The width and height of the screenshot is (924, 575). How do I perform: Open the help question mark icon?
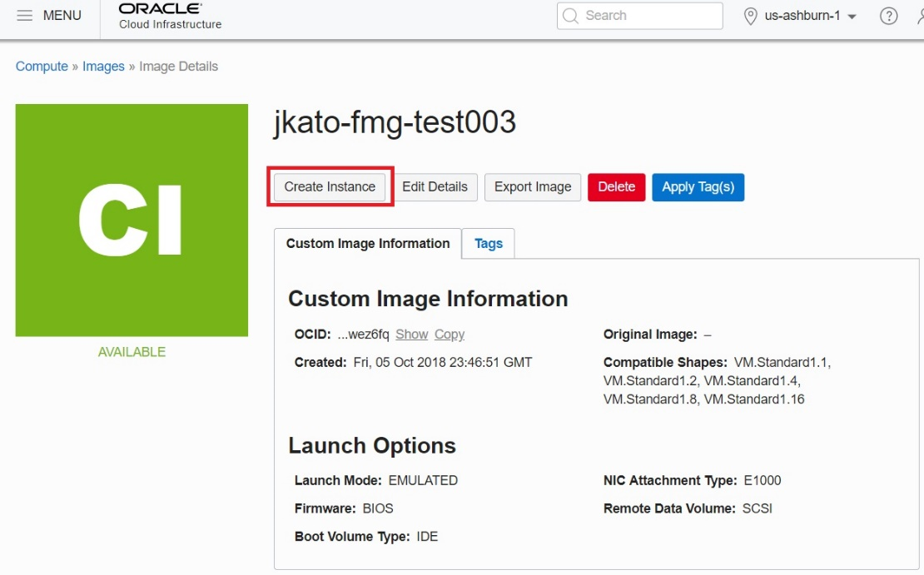coord(888,16)
